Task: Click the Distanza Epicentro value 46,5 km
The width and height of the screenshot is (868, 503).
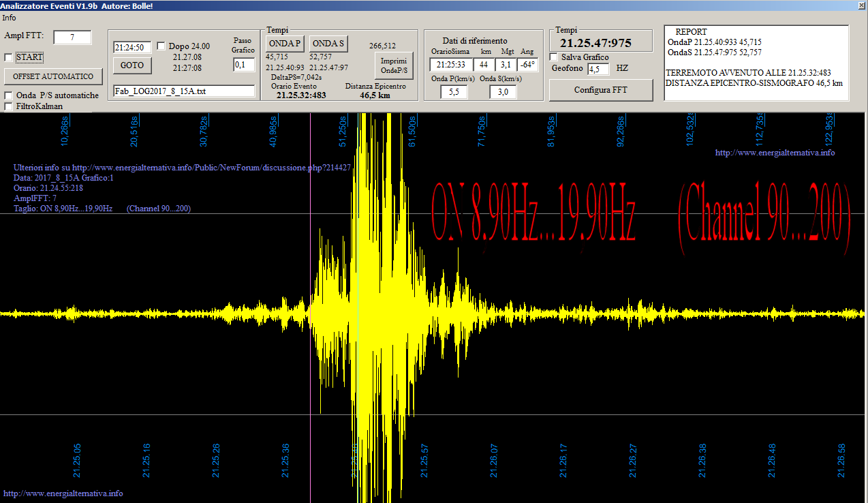Action: click(375, 95)
